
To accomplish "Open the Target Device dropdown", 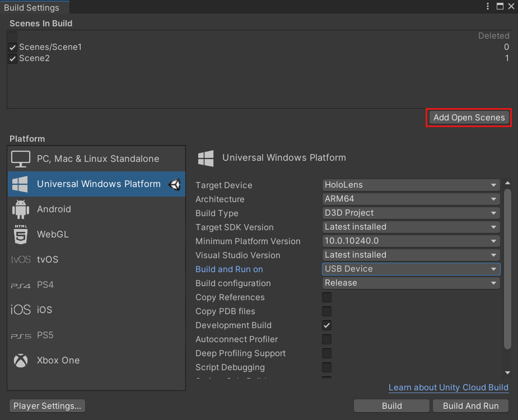I will coord(410,185).
